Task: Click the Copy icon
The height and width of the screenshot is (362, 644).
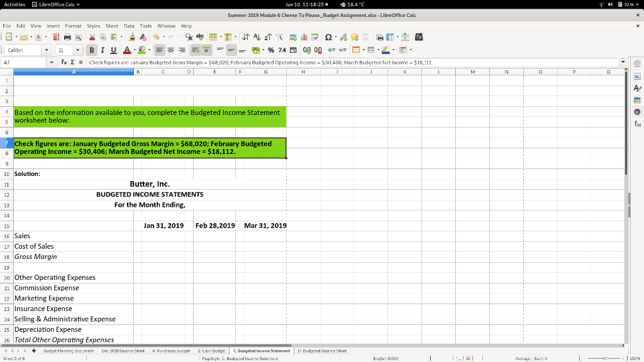Action: (103, 37)
